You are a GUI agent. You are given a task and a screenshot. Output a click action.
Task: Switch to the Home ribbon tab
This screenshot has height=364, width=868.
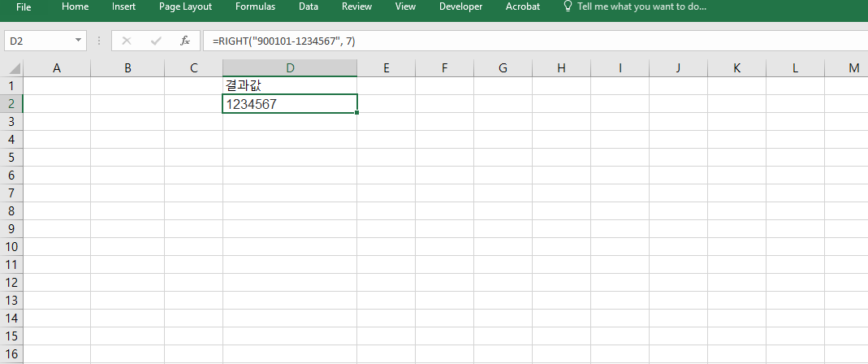click(76, 7)
